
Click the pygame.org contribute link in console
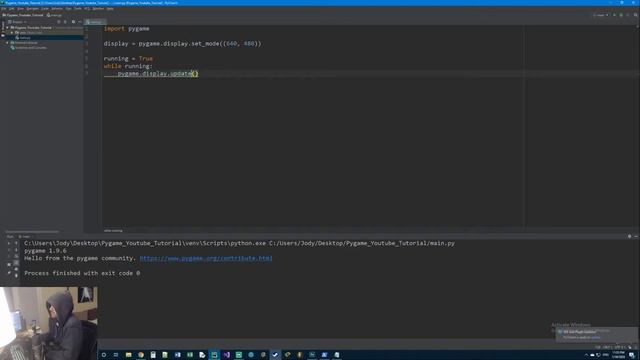[x=206, y=258]
